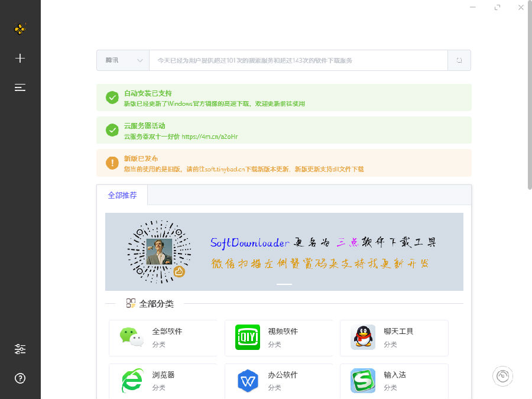
Task: Expand the 腾讯 source dropdown
Action: (x=123, y=60)
